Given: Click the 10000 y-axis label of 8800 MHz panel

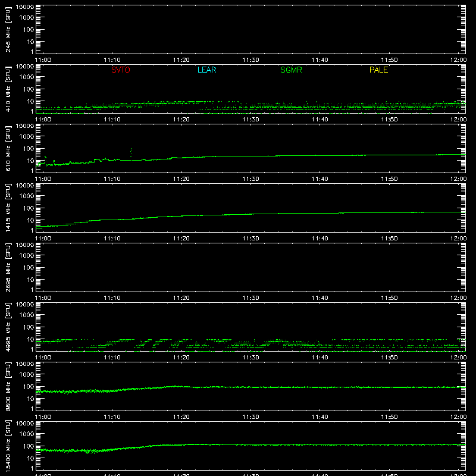Looking at the screenshot, I should pos(25,364).
